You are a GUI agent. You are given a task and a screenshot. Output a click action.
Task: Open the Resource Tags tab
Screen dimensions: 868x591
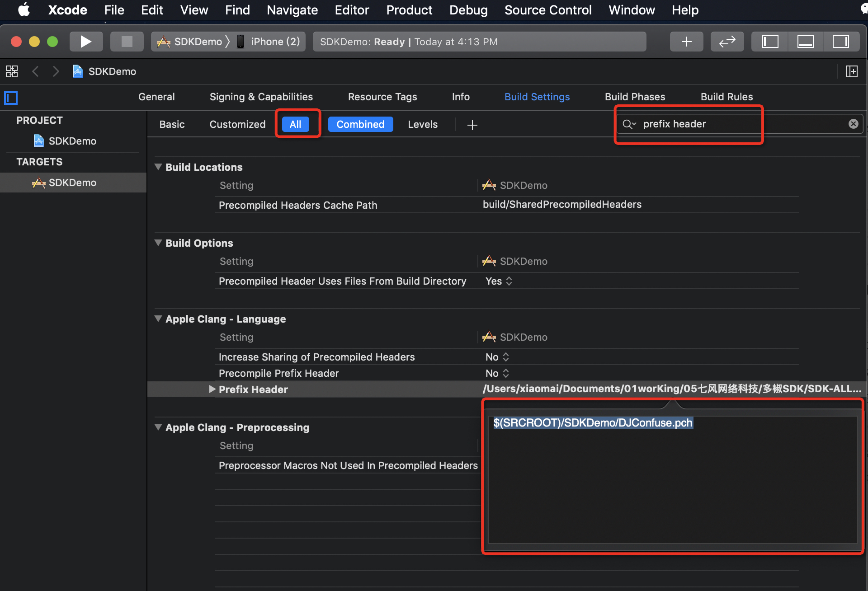382,97
